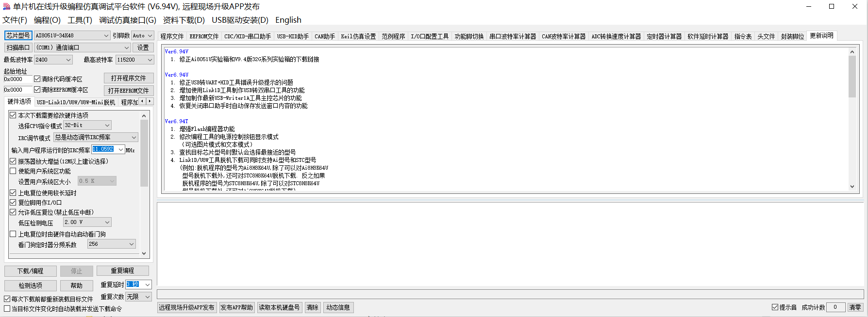Switch to the EEPROM文件 tab

pyautogui.click(x=204, y=36)
